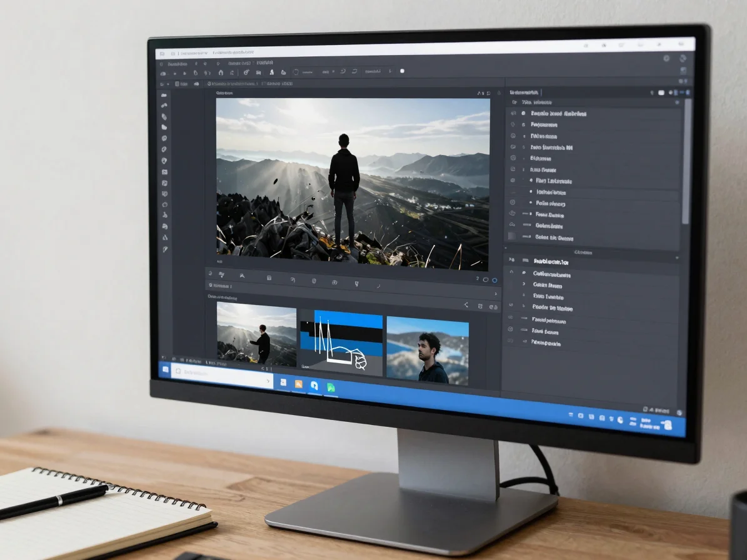Viewport: 747px width, 560px height.
Task: Select the curly-haired man portrait thumbnail
Action: 428,351
